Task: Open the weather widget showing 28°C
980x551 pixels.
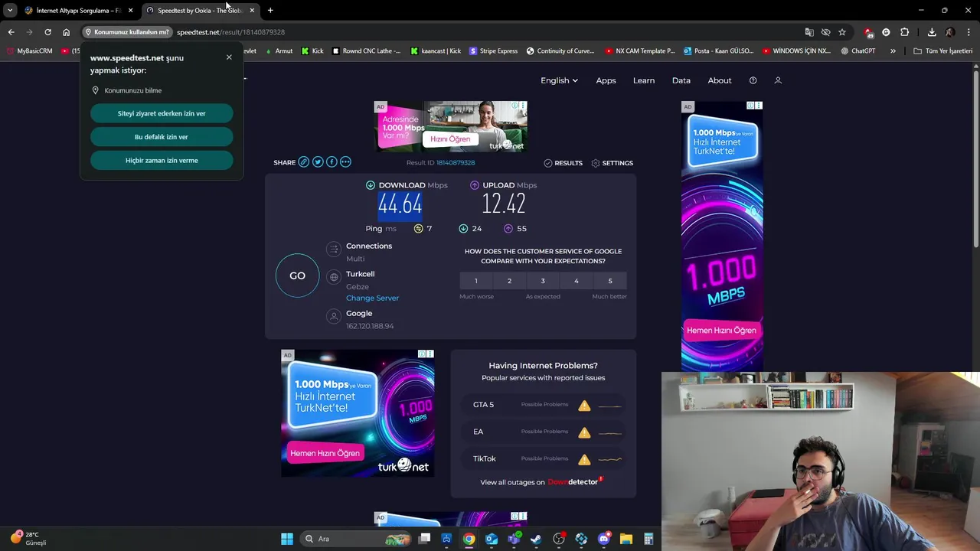Action: [x=28, y=539]
